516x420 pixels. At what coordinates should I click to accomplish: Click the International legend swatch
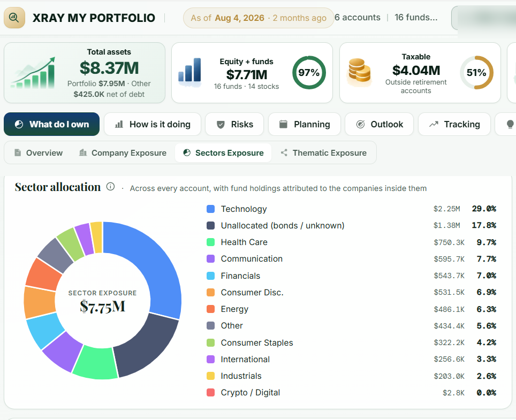pyautogui.click(x=210, y=359)
